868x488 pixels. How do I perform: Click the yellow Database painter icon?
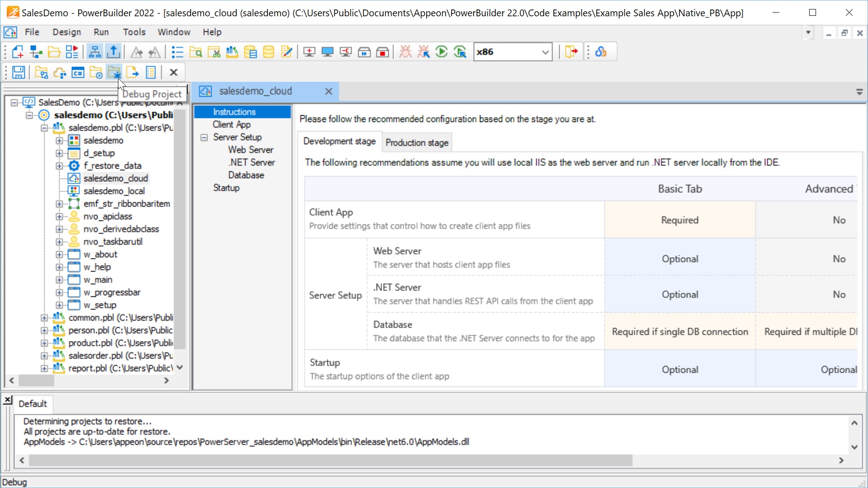click(269, 52)
